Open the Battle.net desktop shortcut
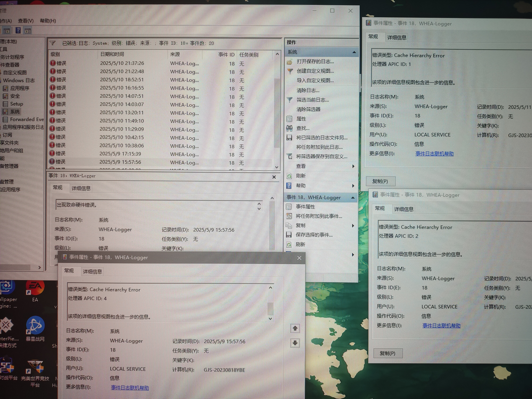The image size is (532, 399). [35, 326]
